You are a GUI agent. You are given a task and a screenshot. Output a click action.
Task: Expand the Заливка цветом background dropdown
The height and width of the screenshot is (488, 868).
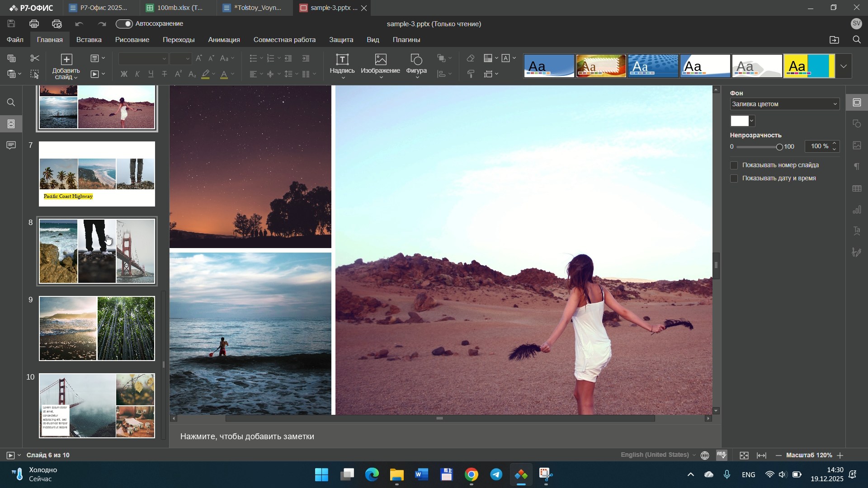(x=785, y=104)
